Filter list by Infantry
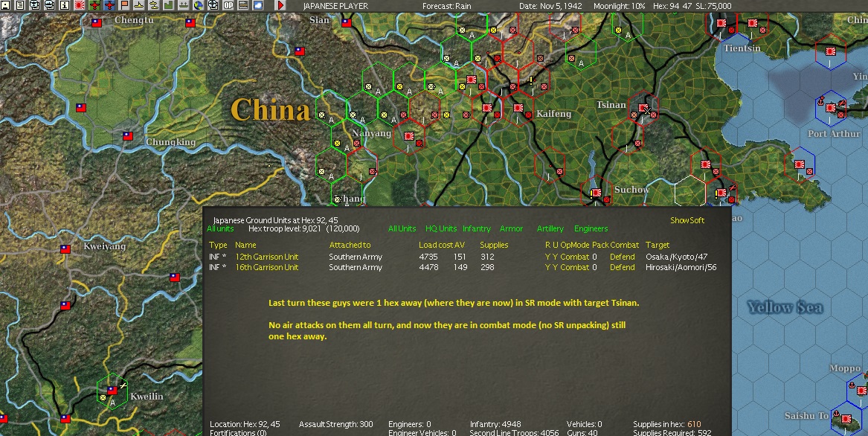Viewport: 868px width, 436px height. (477, 228)
